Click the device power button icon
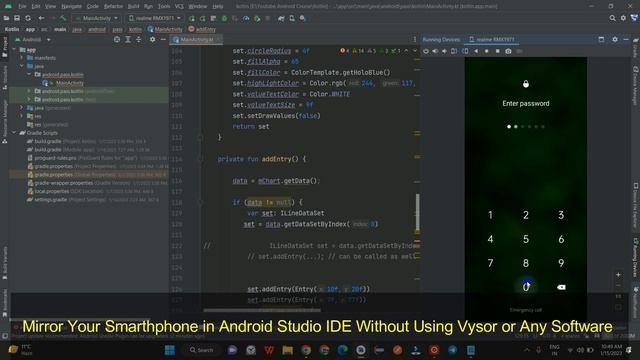The height and width of the screenshot is (360, 640). (x=426, y=51)
